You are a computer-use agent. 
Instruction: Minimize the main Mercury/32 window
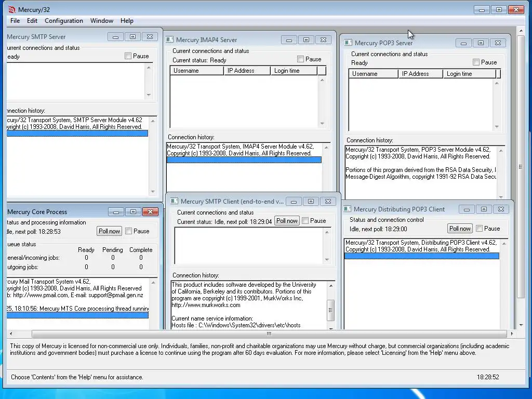click(x=482, y=10)
